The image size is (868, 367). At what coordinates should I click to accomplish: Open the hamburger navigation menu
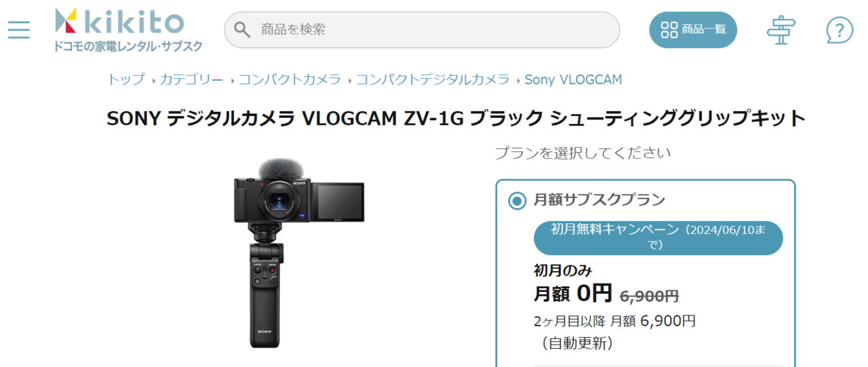coord(18,30)
